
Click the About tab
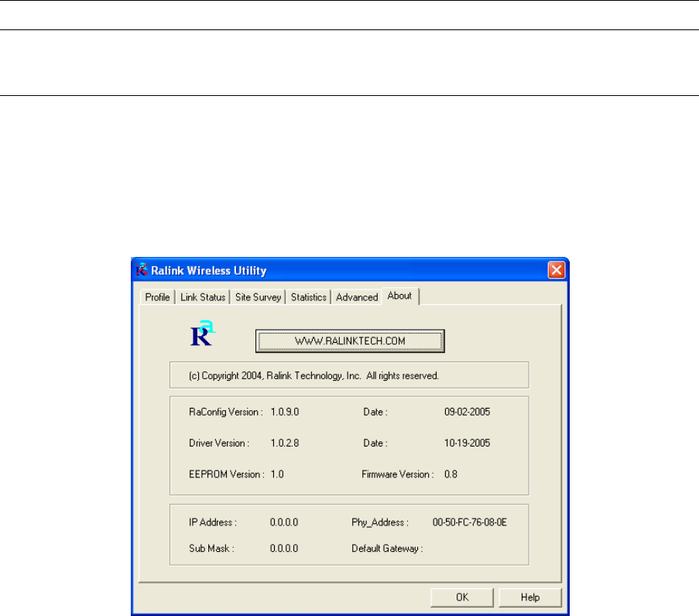pos(400,296)
